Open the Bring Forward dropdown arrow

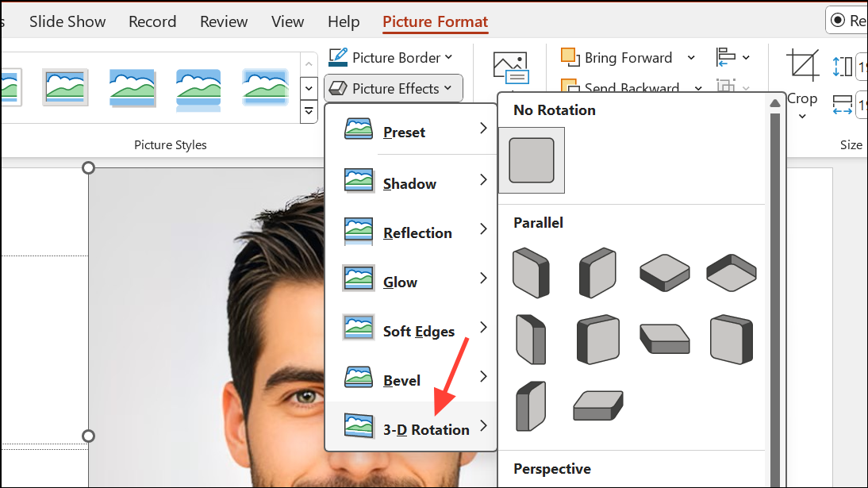click(x=690, y=57)
